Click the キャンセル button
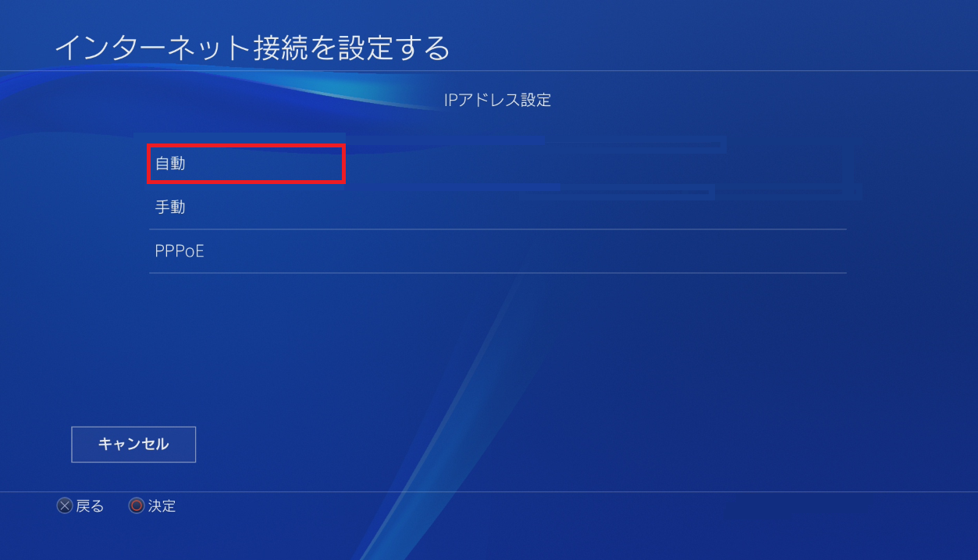 [133, 445]
